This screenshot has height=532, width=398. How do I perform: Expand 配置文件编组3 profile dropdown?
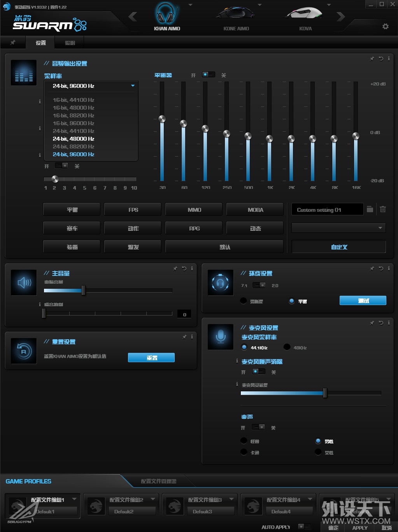231,499
